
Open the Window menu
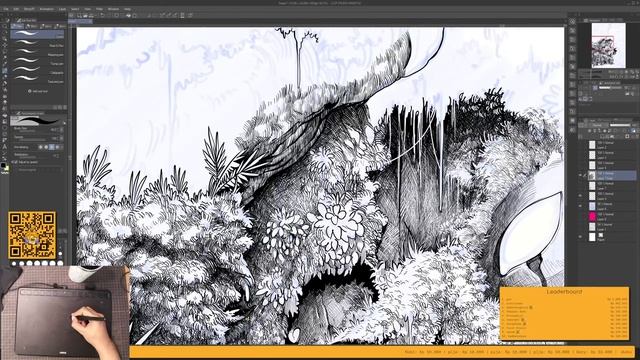pyautogui.click(x=113, y=9)
